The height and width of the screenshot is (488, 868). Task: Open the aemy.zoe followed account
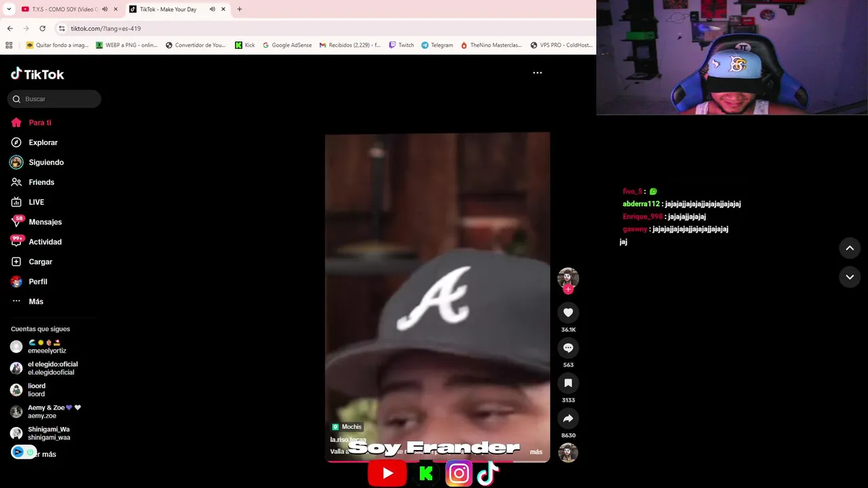[x=45, y=411]
